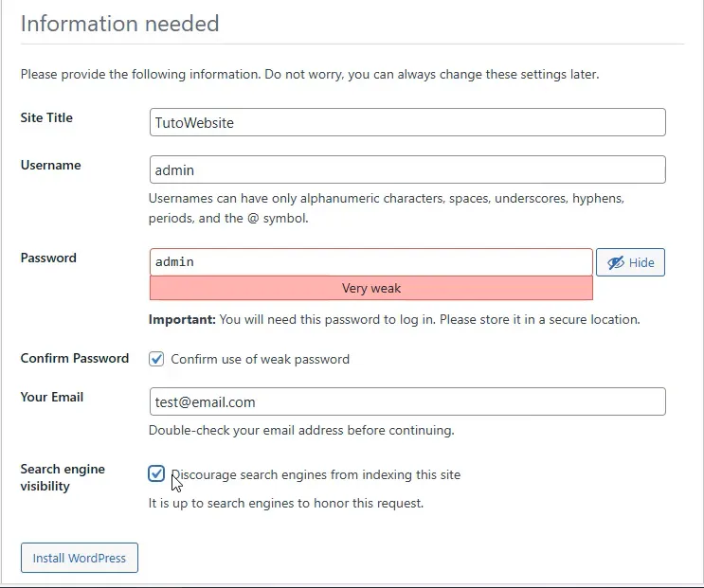
Task: Focus the Username text box
Action: [x=407, y=169]
